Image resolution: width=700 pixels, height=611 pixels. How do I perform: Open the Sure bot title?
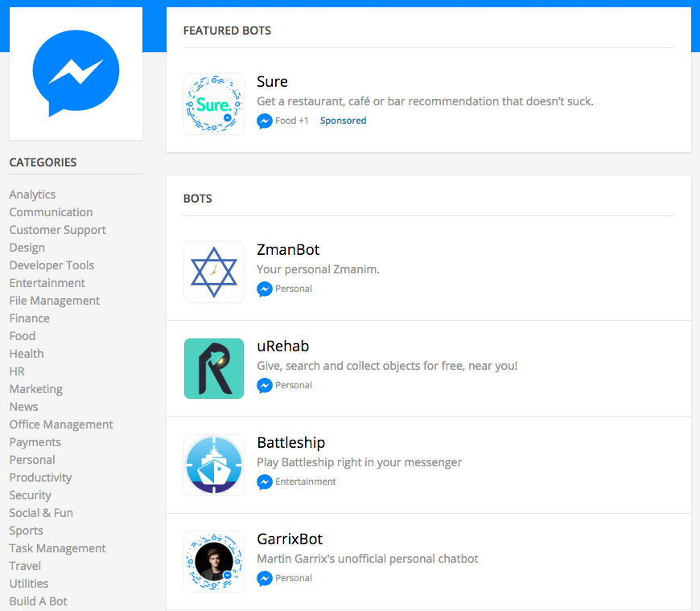272,82
